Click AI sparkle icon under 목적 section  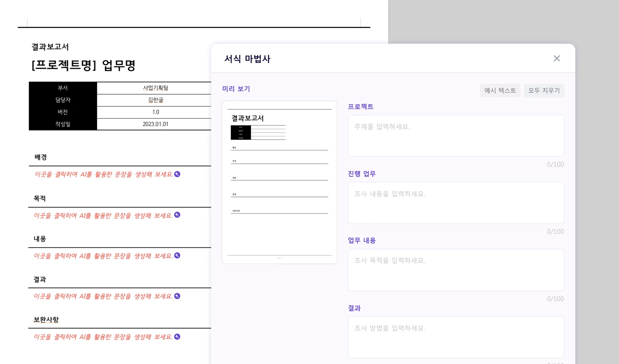click(177, 215)
